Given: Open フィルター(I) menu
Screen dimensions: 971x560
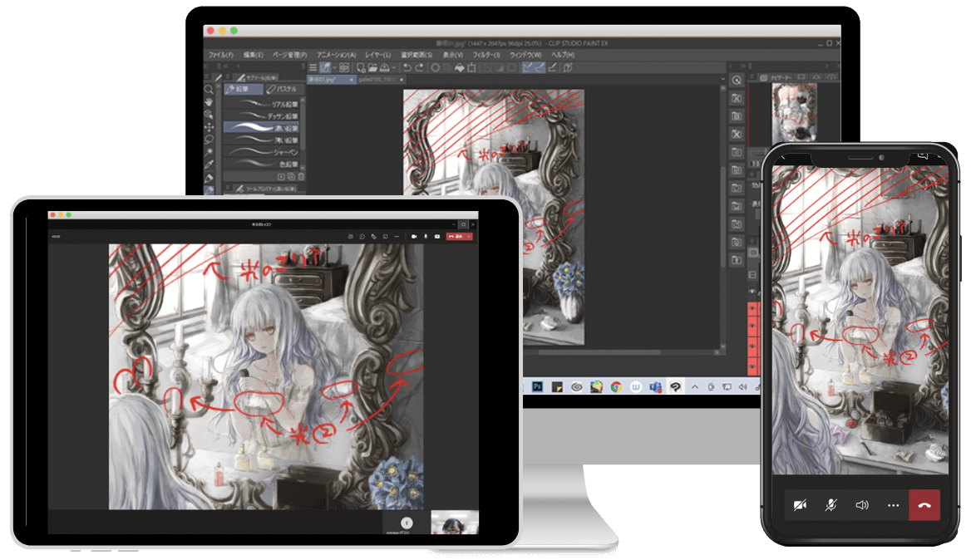Looking at the screenshot, I should 486,55.
